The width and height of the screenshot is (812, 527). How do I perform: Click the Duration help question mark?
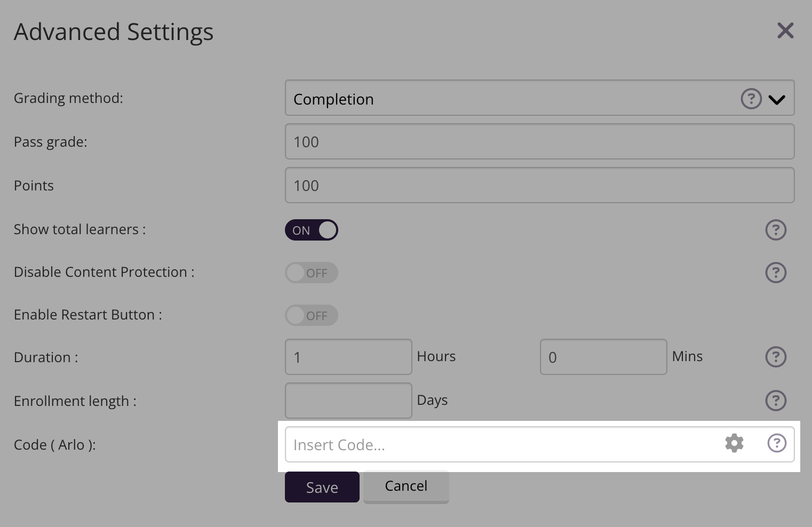click(x=775, y=357)
